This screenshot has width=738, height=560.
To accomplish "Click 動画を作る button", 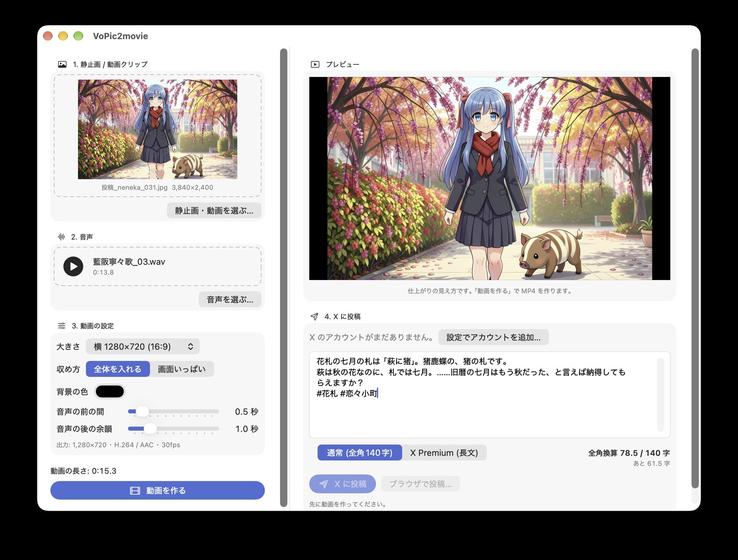I will pyautogui.click(x=157, y=490).
